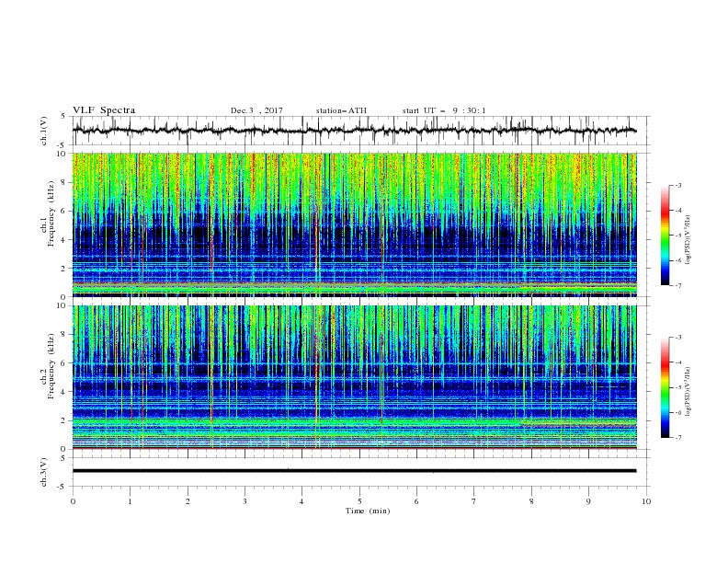The height and width of the screenshot is (563, 728).
Task: Click ch.1(V) axis tick "5"
Action: pos(63,117)
